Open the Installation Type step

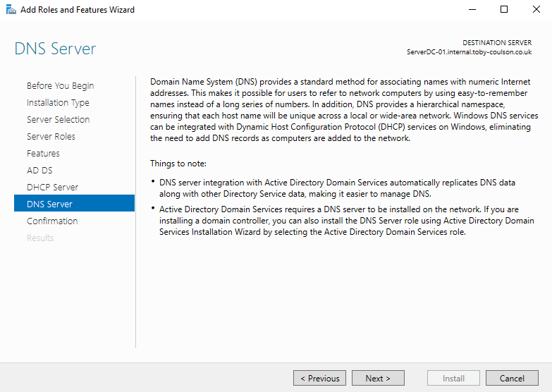tap(58, 103)
